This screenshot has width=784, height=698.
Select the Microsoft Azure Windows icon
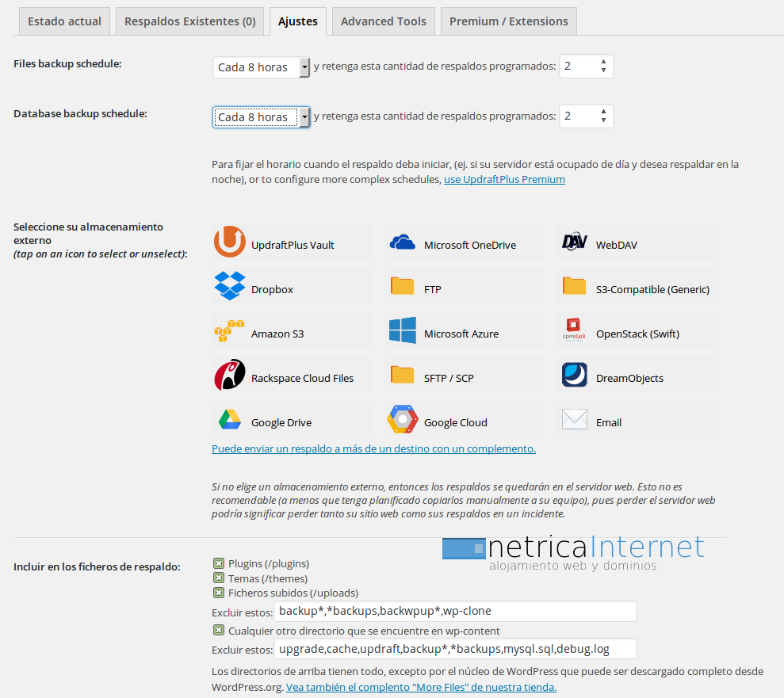(403, 330)
